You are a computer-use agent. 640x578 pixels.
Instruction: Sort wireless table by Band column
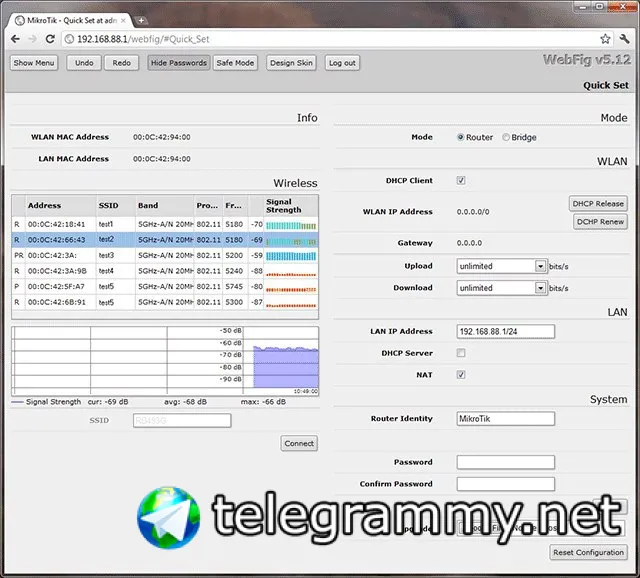[x=165, y=205]
